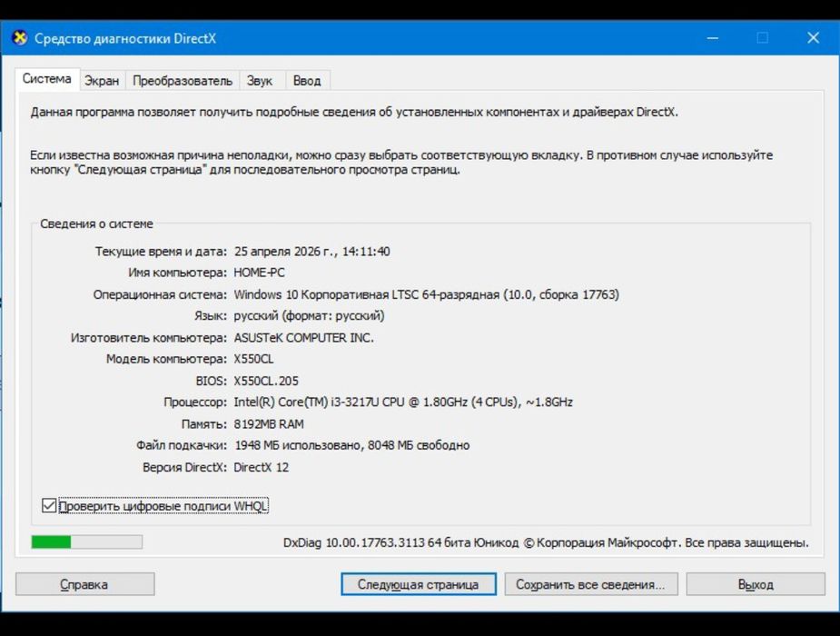Click the Windows 10 Корпоративная LTSC value
Image resolution: width=840 pixels, height=636 pixels.
pos(427,294)
